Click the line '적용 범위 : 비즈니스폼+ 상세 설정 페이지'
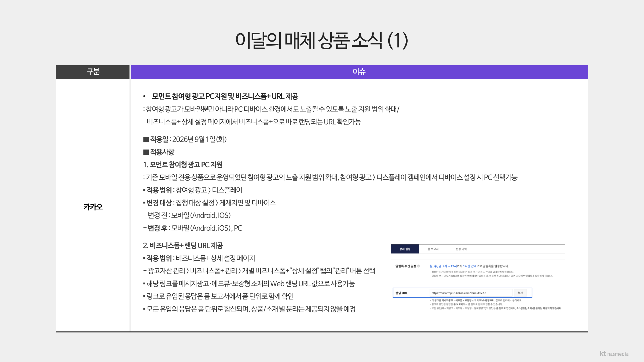The width and height of the screenshot is (644, 362). pos(199,258)
